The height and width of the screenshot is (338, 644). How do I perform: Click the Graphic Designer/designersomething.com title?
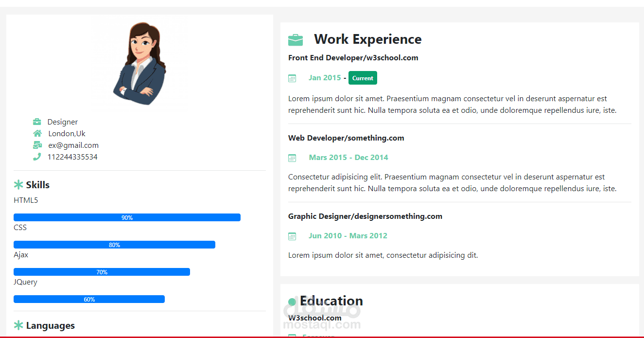coord(365,216)
